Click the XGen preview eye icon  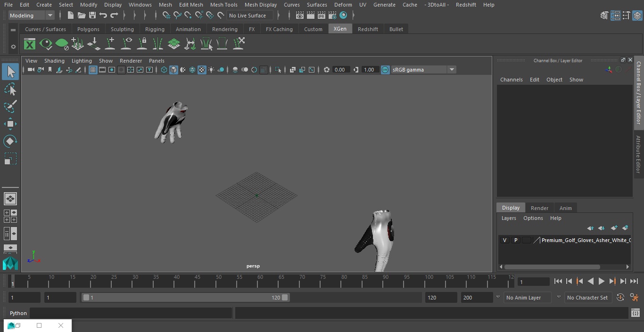point(46,44)
